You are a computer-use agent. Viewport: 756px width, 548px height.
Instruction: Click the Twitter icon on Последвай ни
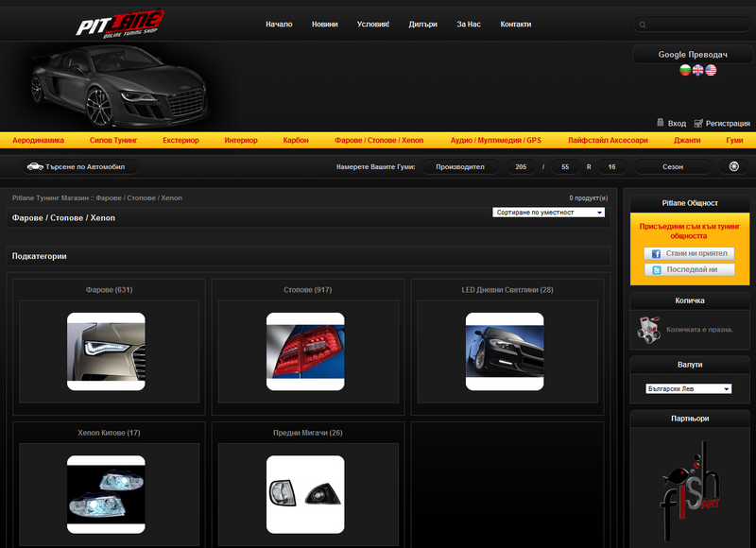[x=656, y=270]
